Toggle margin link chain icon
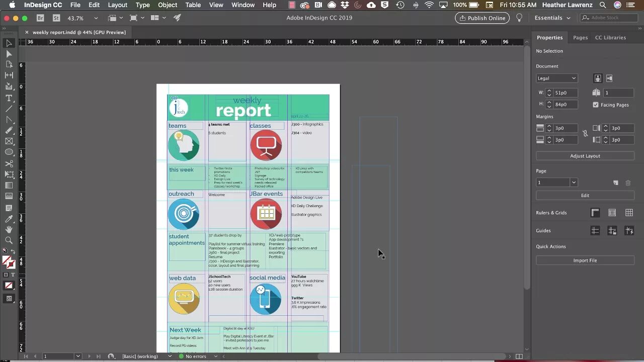The height and width of the screenshot is (362, 644). 585,134
